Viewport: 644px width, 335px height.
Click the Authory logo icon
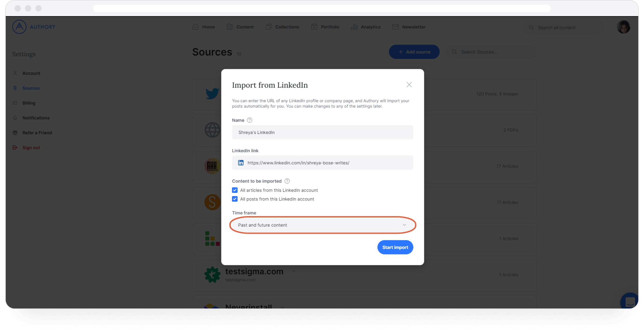19,26
